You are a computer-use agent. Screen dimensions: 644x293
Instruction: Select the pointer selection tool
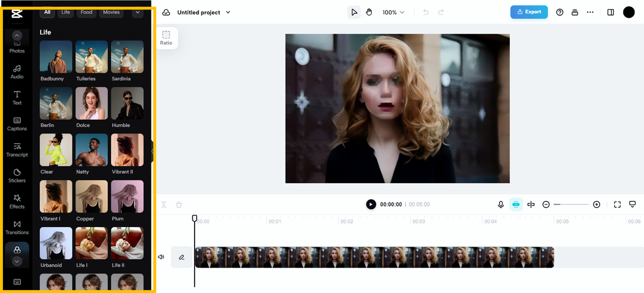click(354, 12)
